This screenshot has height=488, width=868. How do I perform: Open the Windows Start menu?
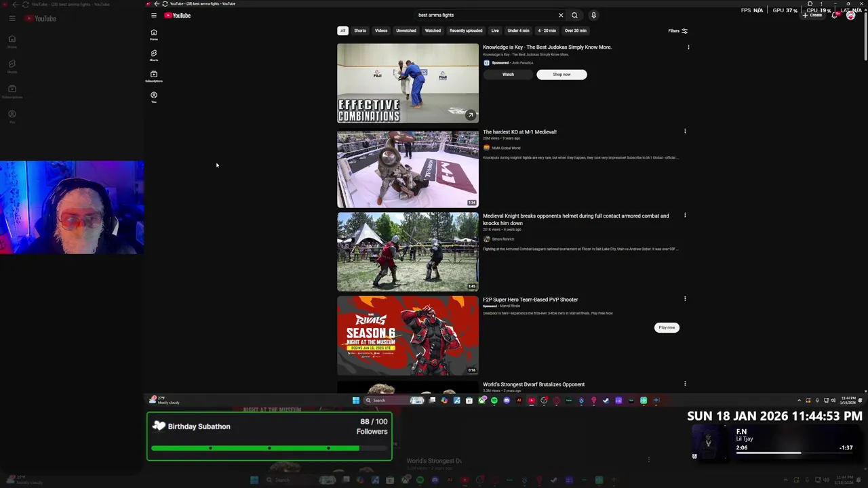click(356, 401)
